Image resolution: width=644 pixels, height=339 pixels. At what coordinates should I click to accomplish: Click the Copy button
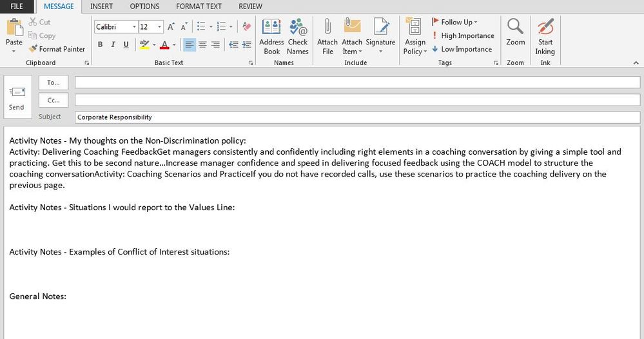tap(41, 35)
